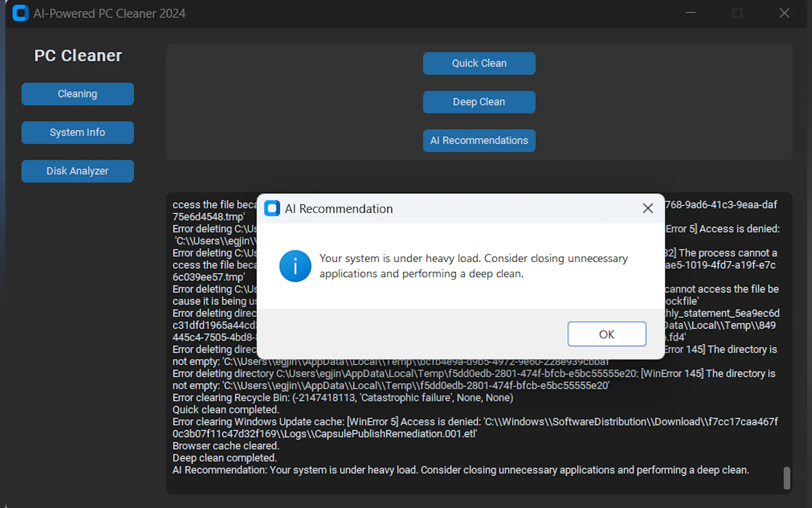Open AI Recommendations
812x508 pixels.
pyautogui.click(x=479, y=140)
